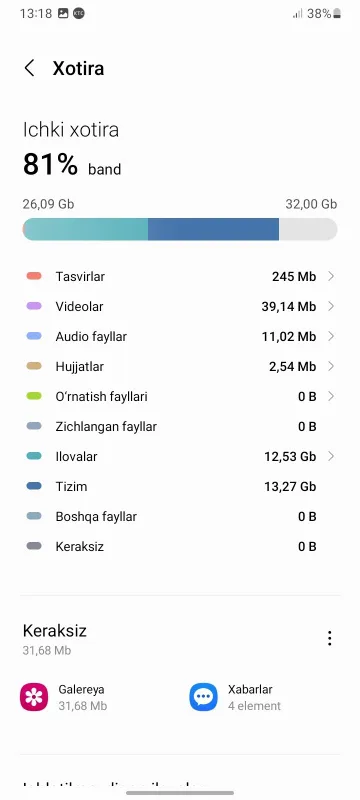Tap the red Tasvirlar color indicator

point(34,276)
